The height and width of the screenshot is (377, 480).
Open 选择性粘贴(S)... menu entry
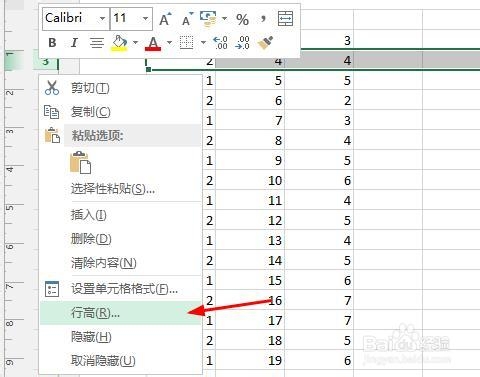click(121, 189)
